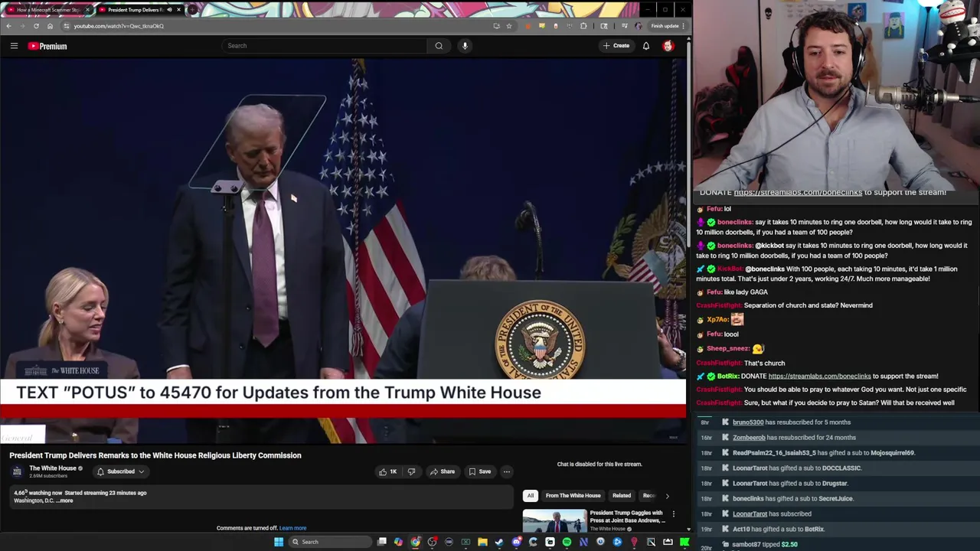Screen dimensions: 980x551
Task: Select the 'All' filter chip
Action: coord(530,496)
